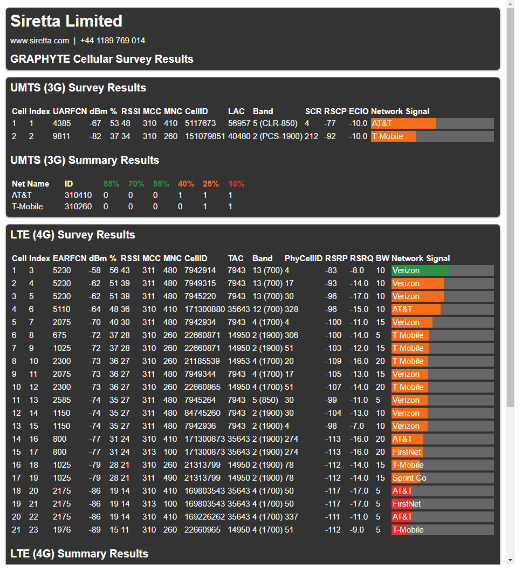The image size is (521, 576).
Task: Click CellID 7949315 in LTE results
Action: click(200, 283)
